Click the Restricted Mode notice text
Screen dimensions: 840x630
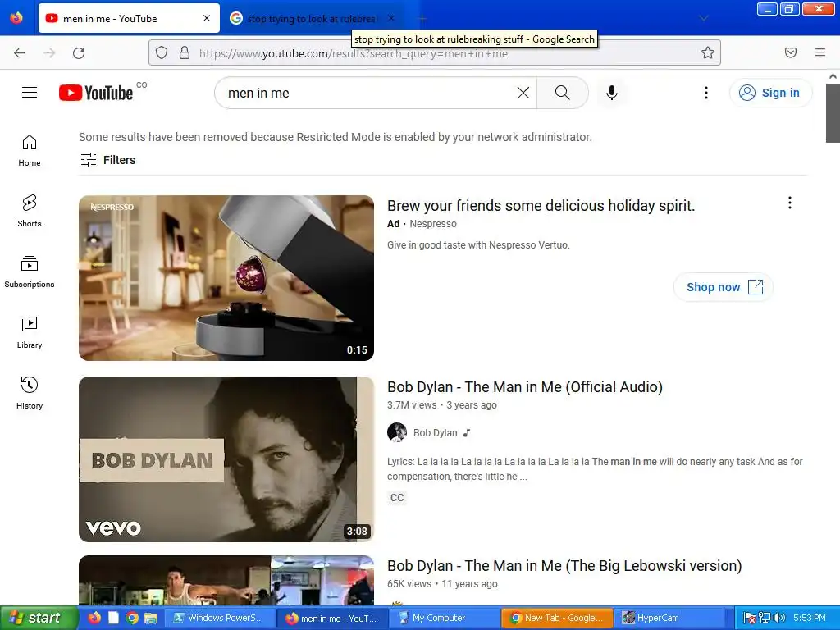pyautogui.click(x=336, y=137)
